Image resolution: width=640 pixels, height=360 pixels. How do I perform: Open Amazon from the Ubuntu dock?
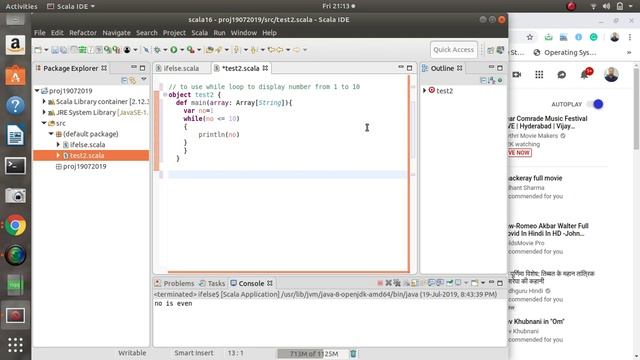click(x=15, y=45)
